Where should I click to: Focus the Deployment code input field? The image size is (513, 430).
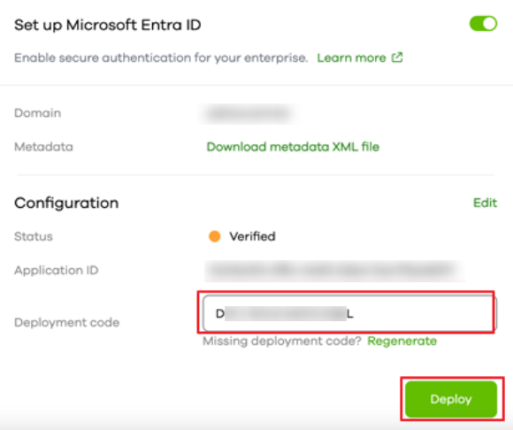[349, 313]
